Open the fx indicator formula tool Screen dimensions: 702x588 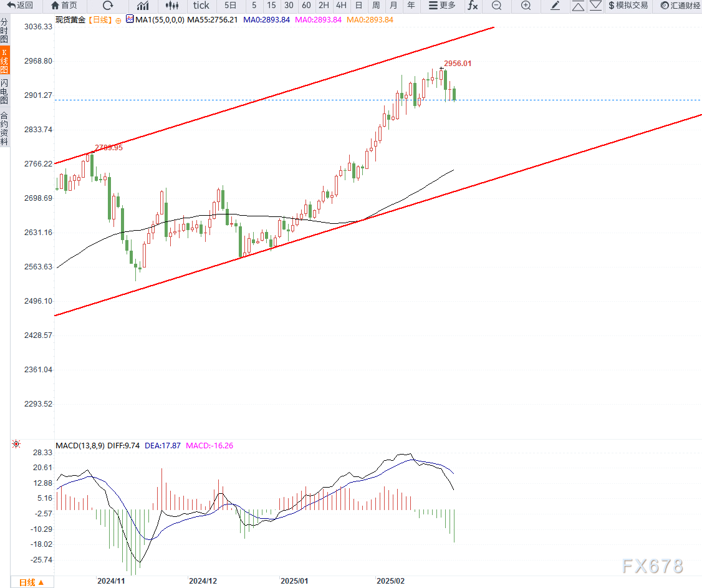pos(473,6)
